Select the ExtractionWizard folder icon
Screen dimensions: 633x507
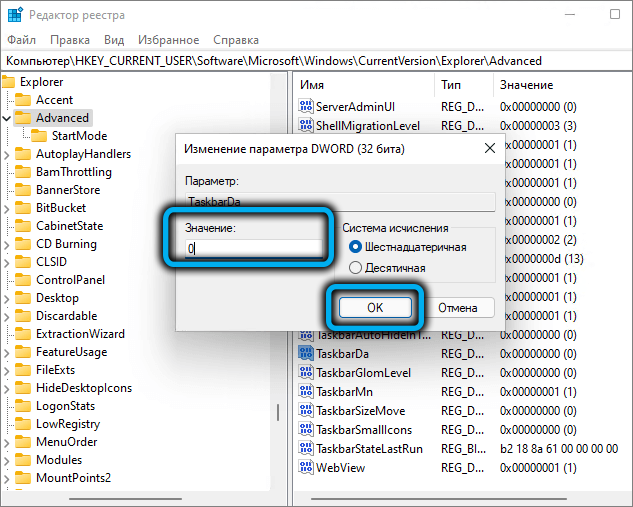click(23, 334)
